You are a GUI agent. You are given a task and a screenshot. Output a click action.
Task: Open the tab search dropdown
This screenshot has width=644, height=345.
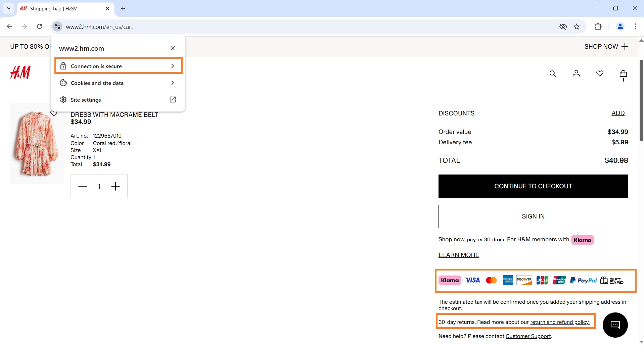click(x=8, y=8)
